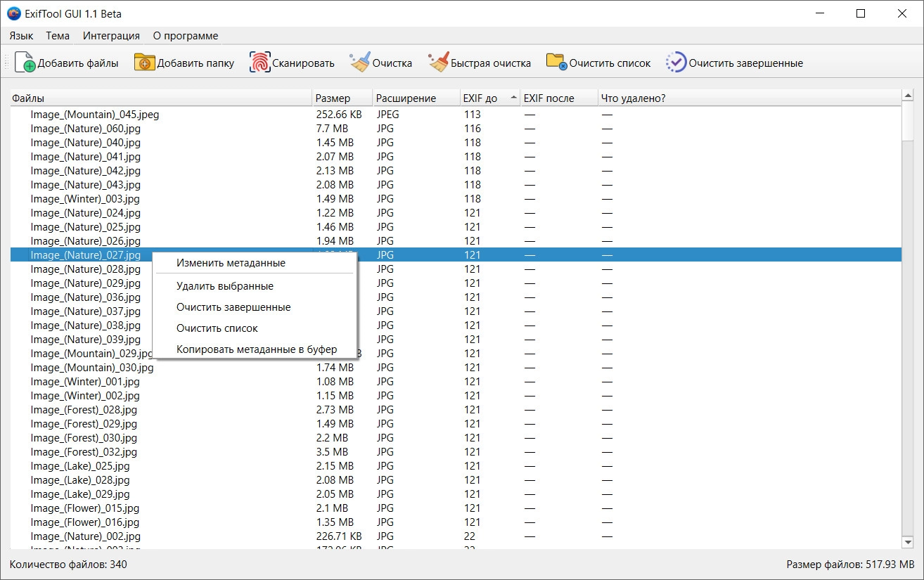Click the ExifTool GUI title bar icon
This screenshot has width=924, height=580.
[13, 14]
